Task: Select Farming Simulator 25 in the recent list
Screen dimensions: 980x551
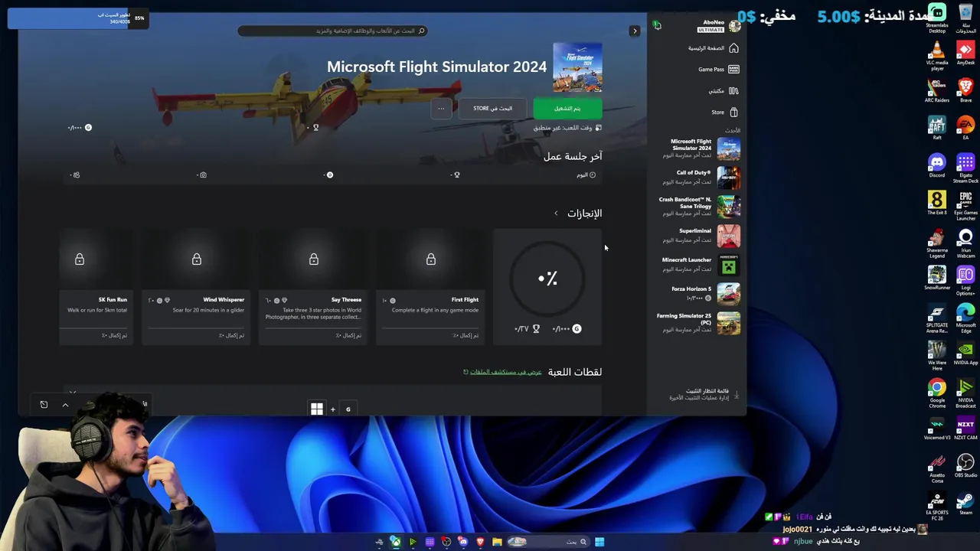Action: 698,322
